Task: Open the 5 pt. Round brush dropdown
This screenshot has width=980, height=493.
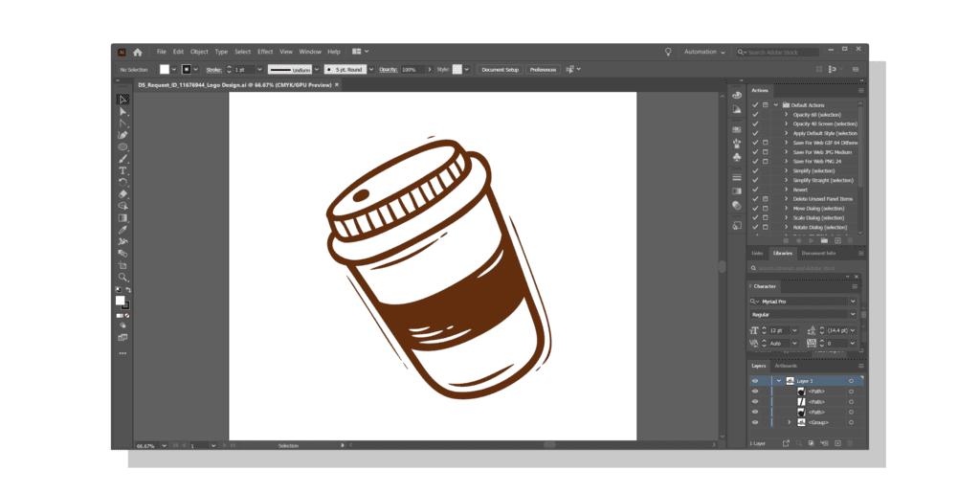Action: (371, 70)
